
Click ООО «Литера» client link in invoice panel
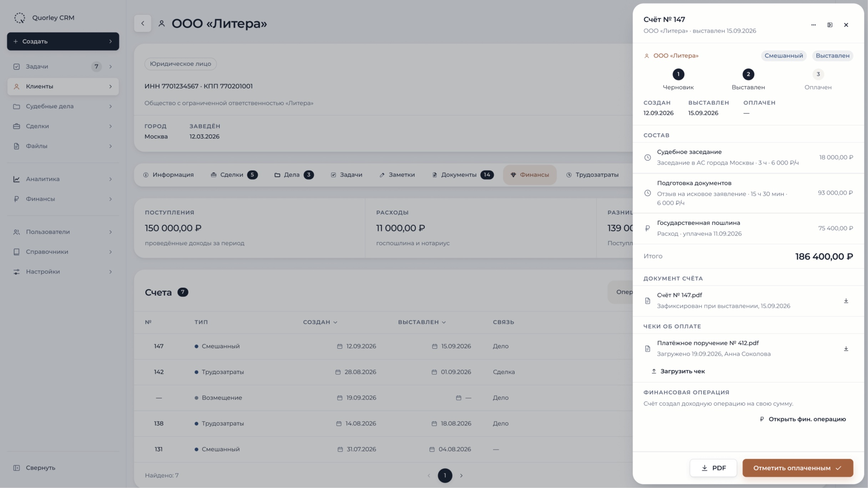[x=671, y=56]
